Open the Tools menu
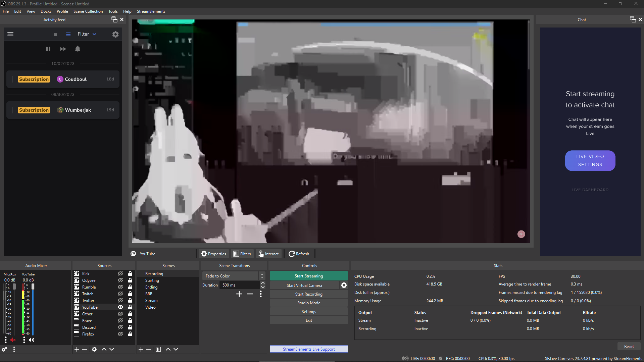The width and height of the screenshot is (644, 362). point(113,11)
